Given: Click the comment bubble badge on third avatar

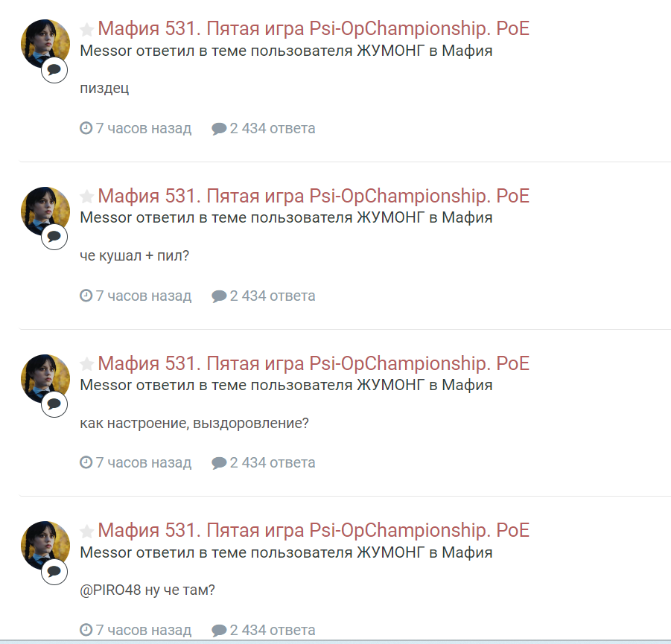Looking at the screenshot, I should 54,404.
